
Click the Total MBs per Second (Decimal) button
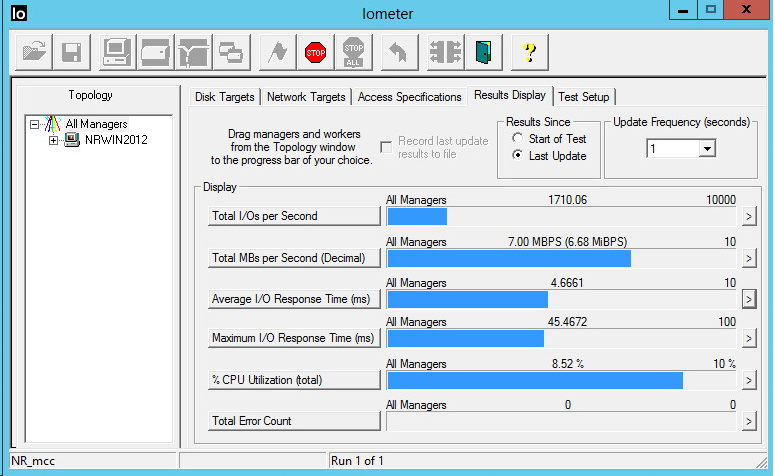tap(294, 258)
